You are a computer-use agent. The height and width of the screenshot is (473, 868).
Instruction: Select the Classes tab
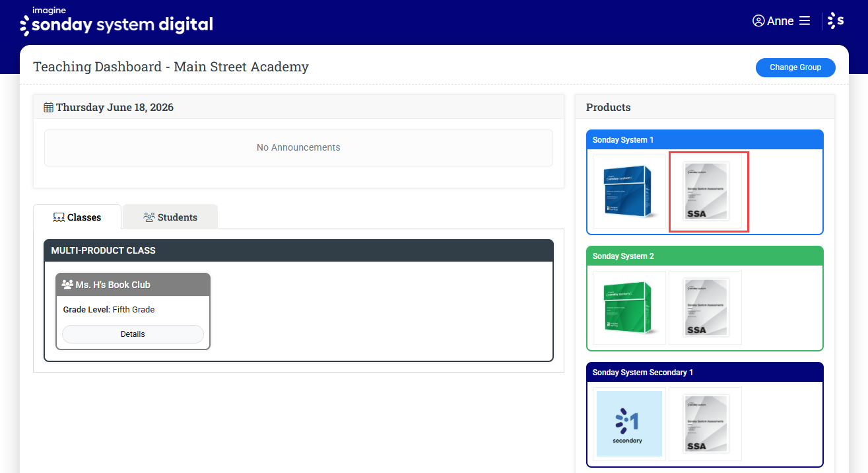coord(77,217)
